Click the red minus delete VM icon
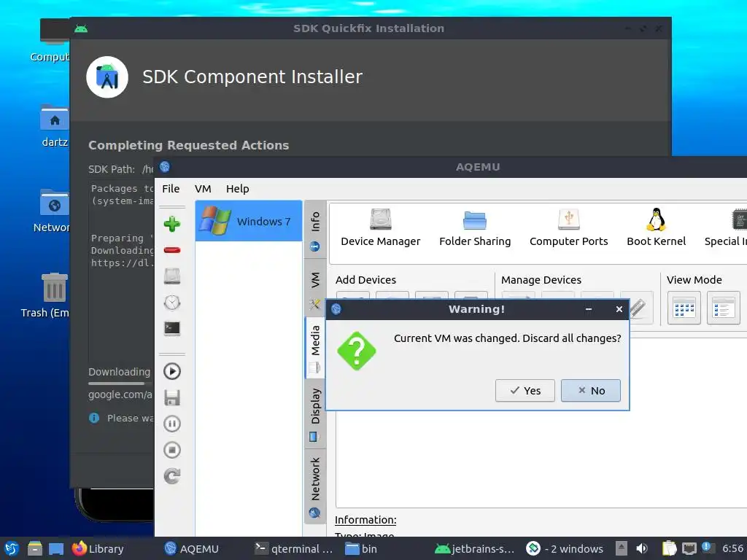 [172, 250]
